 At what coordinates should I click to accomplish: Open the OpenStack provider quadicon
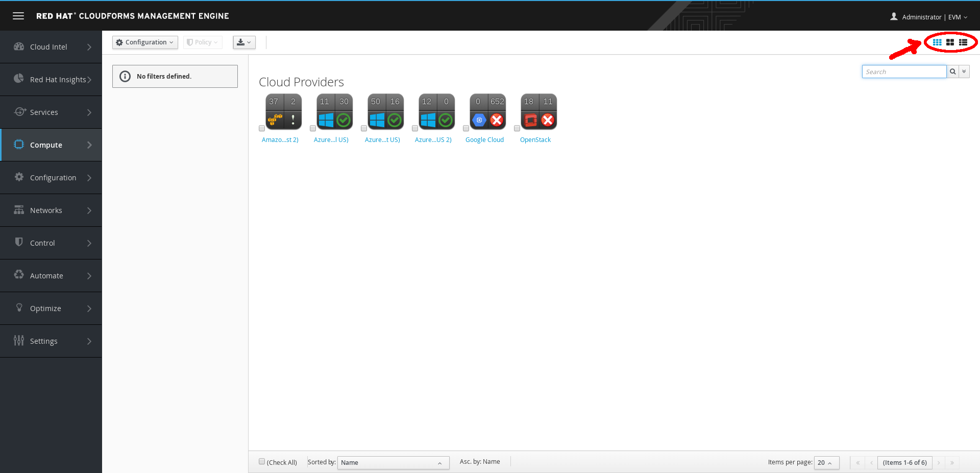point(538,111)
